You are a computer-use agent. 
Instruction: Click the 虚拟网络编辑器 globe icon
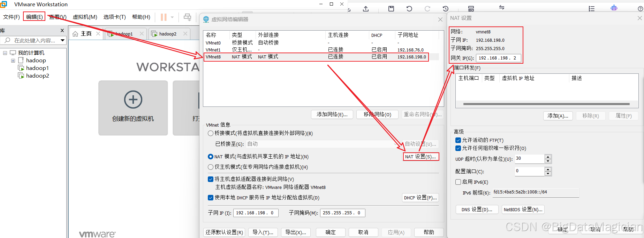point(206,19)
